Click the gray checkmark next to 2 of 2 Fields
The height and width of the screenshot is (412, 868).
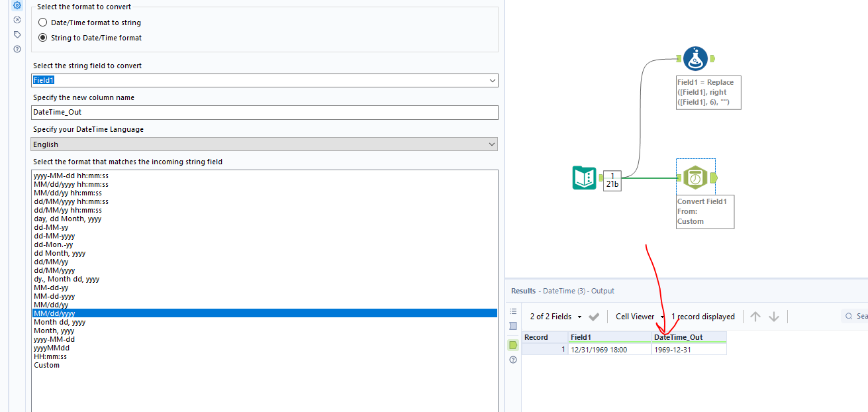coord(594,316)
